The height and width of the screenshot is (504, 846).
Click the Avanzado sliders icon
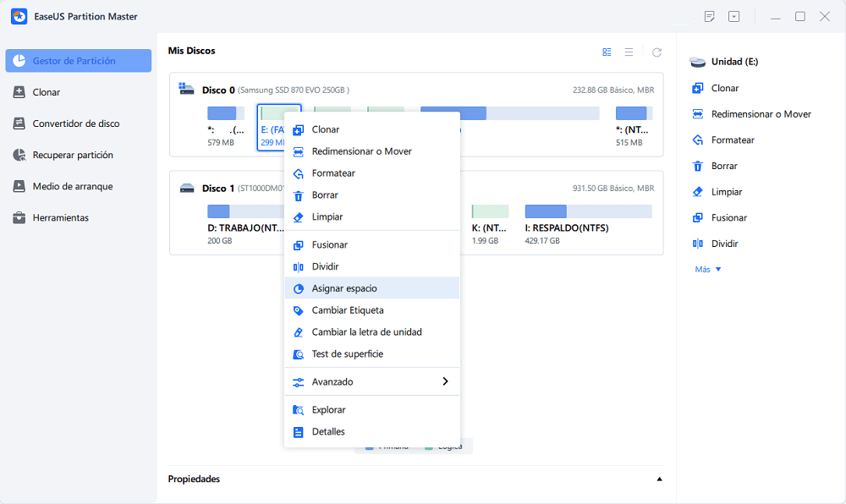tap(299, 382)
